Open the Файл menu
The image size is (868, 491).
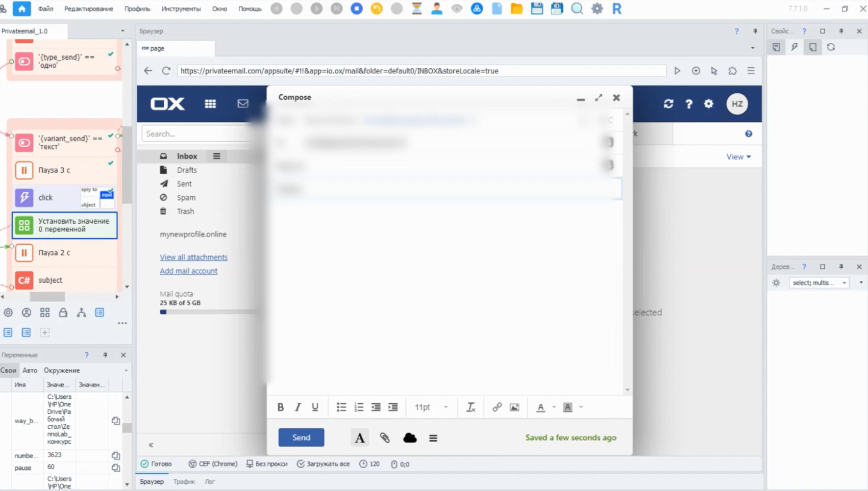pyautogui.click(x=46, y=9)
